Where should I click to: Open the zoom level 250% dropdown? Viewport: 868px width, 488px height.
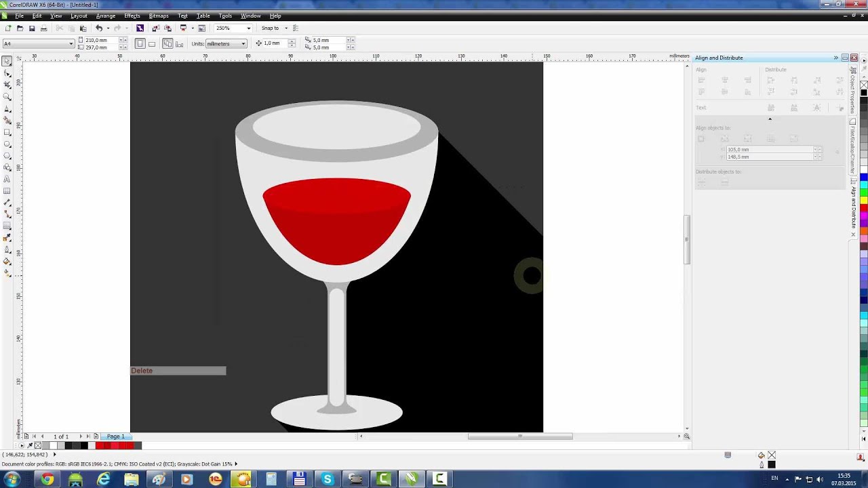tap(248, 28)
